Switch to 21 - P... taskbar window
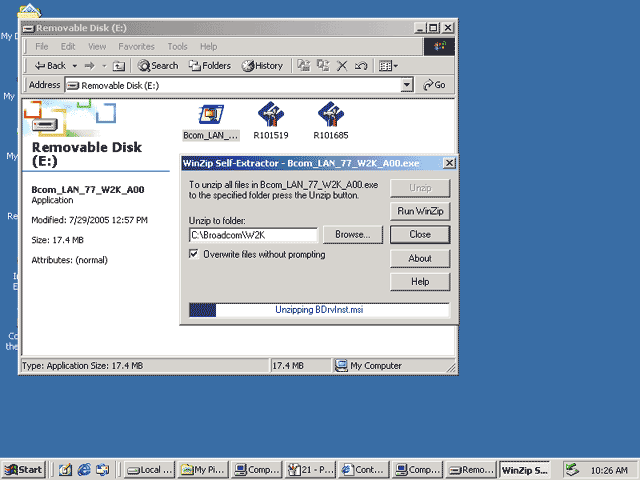This screenshot has width=640, height=480. click(x=310, y=470)
